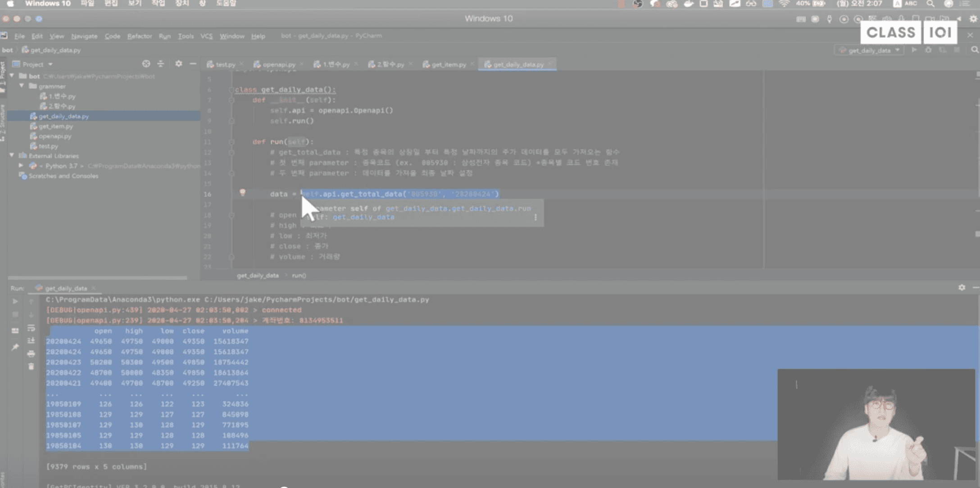Open get_item.py in the project tree
980x488 pixels.
click(55, 126)
